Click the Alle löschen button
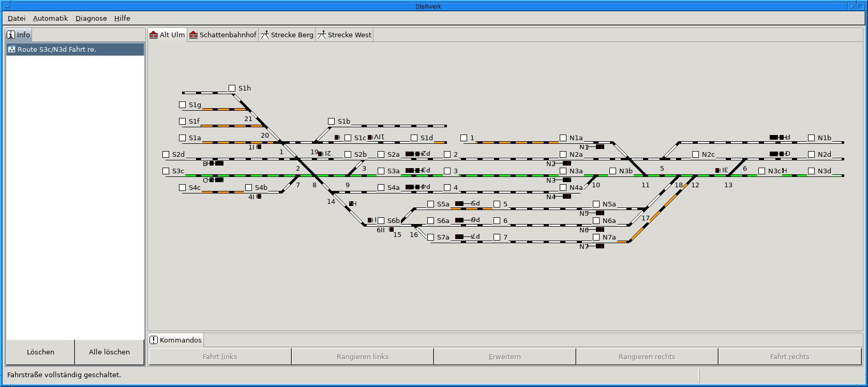This screenshot has height=387, width=868. pyautogui.click(x=109, y=352)
